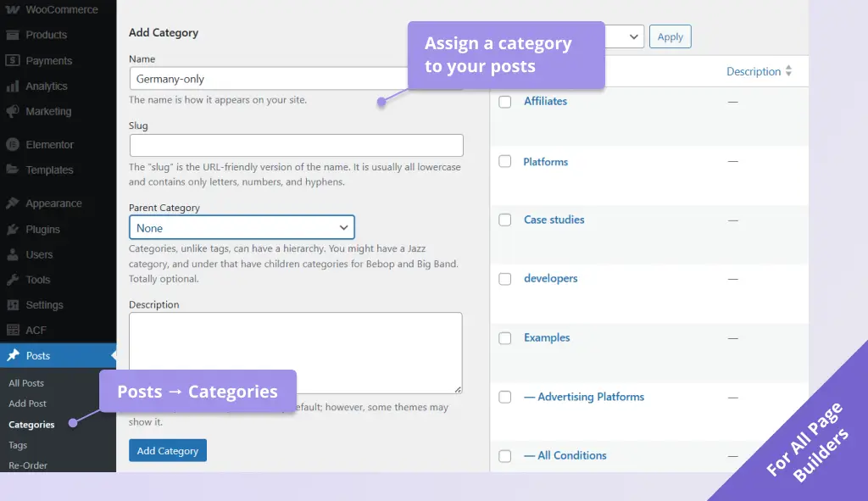
Task: Check the Examples category checkbox
Action: [x=505, y=337]
